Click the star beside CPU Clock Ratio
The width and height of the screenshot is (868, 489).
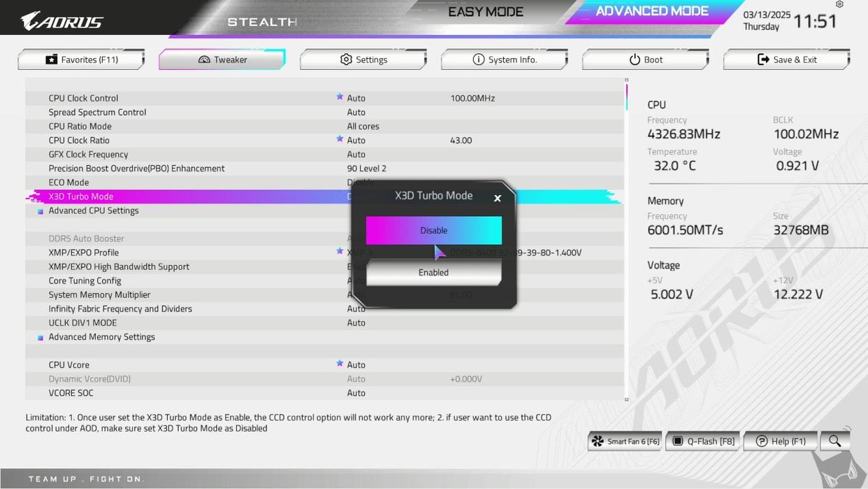340,139
